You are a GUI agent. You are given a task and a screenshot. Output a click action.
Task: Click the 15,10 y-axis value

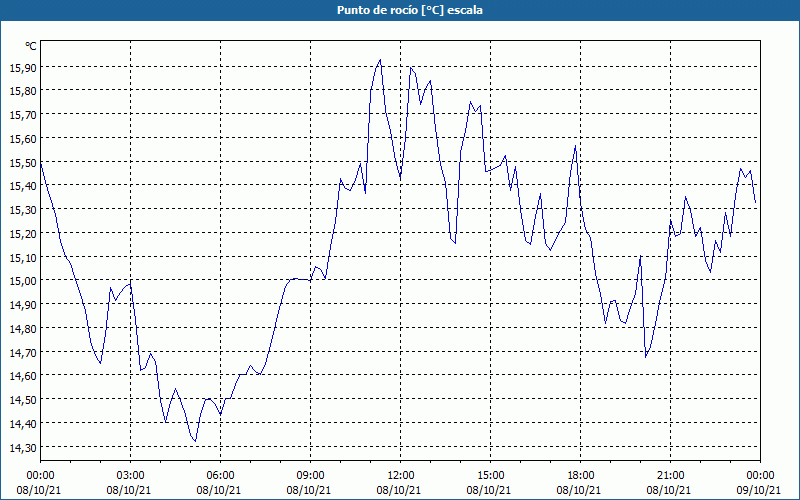(x=22, y=258)
